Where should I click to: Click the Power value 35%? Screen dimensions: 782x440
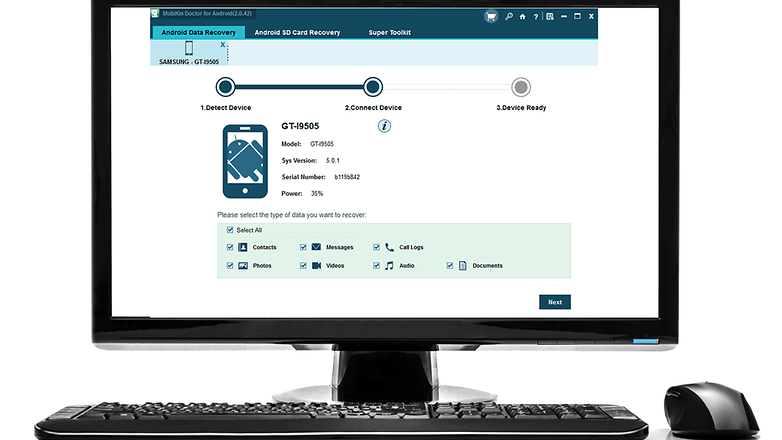click(317, 194)
